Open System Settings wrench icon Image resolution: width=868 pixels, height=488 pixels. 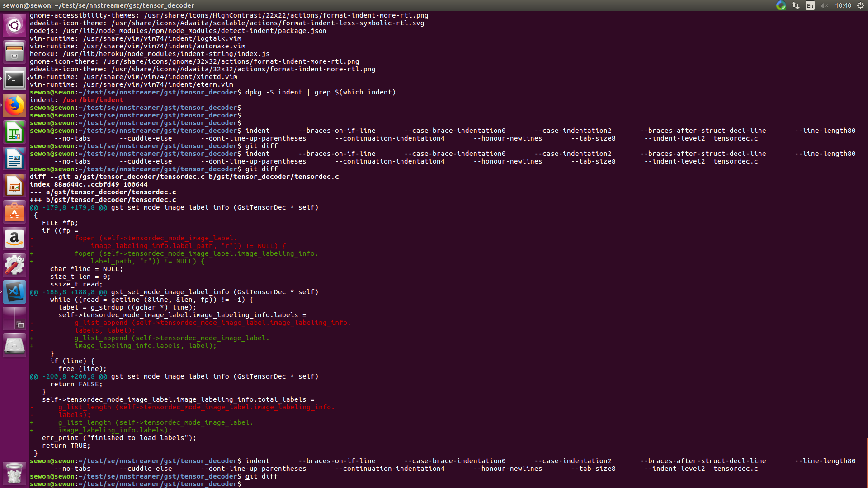(14, 265)
